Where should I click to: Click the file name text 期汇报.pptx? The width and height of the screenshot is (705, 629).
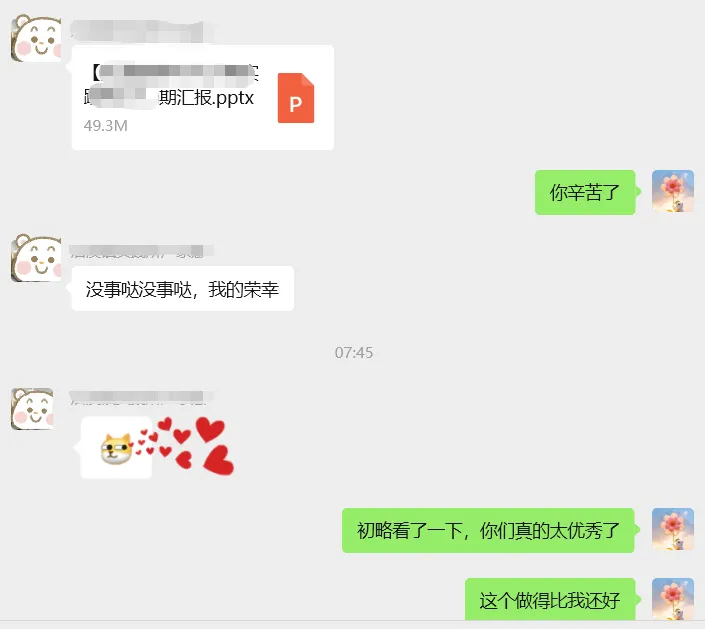(206, 98)
